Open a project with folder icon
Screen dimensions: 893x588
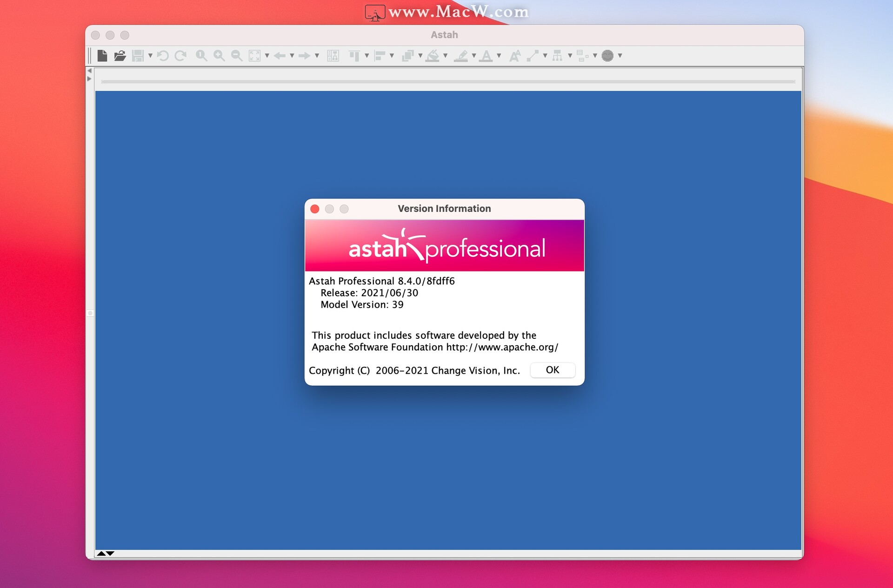pos(120,56)
